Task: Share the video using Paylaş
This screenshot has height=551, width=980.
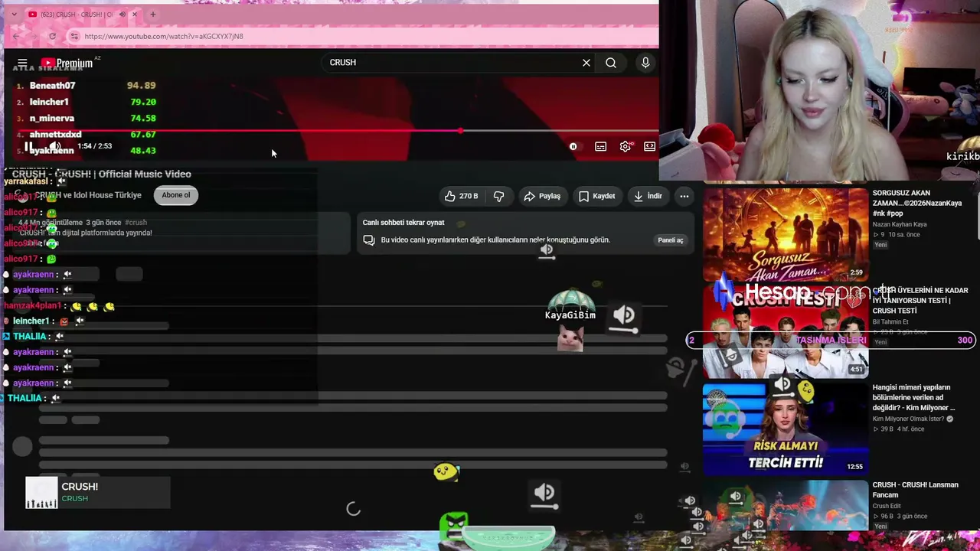Action: [542, 196]
